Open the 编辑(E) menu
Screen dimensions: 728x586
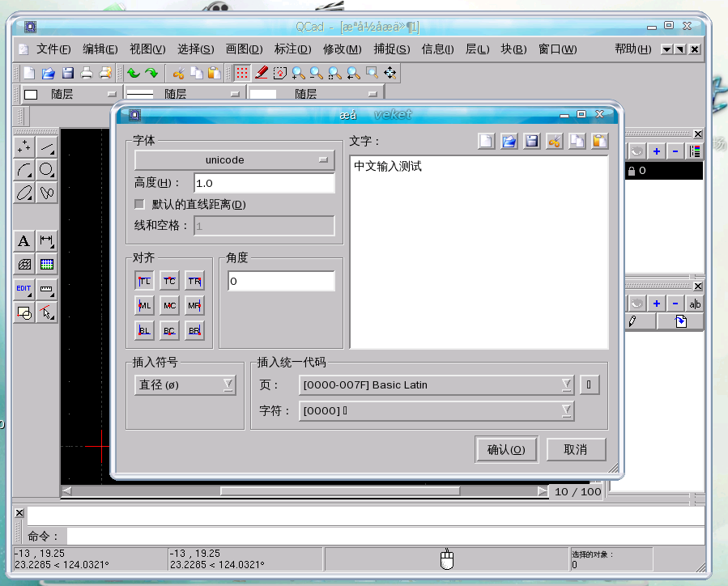click(x=100, y=49)
